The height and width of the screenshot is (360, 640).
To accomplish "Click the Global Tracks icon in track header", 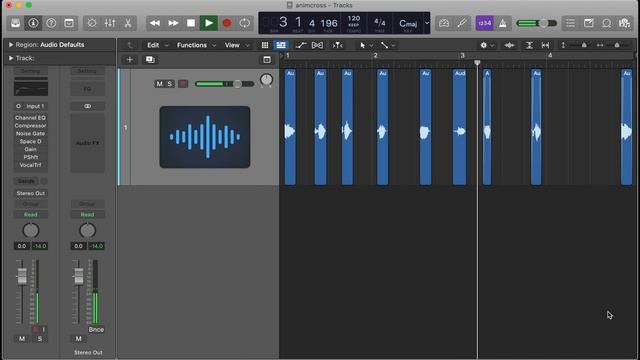I will click(x=267, y=60).
